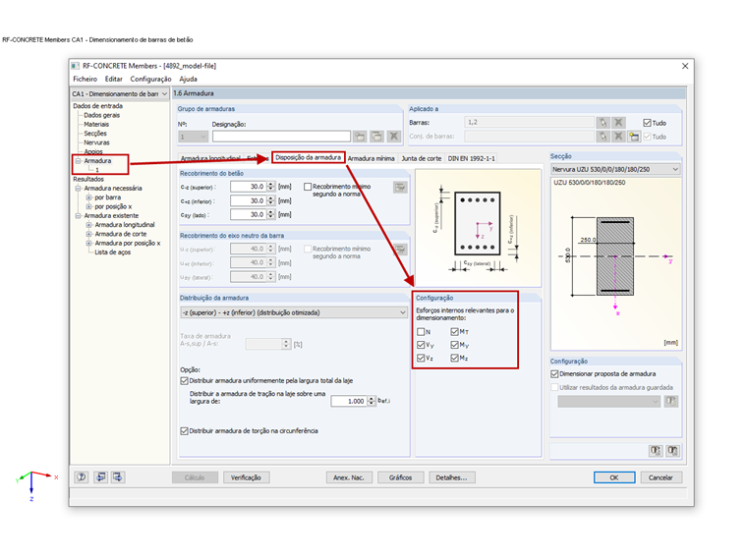The image size is (747, 560).
Task: Clear the Barras list icon
Action: click(x=618, y=123)
